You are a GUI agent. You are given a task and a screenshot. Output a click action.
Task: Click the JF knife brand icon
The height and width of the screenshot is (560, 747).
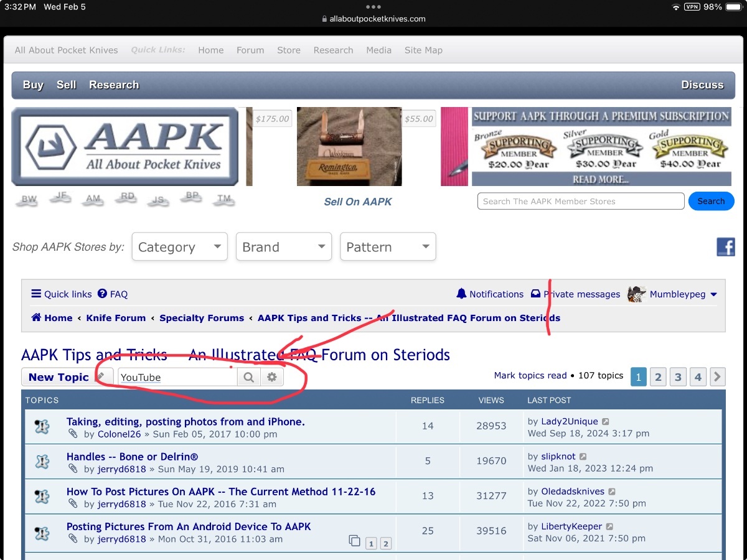click(61, 198)
